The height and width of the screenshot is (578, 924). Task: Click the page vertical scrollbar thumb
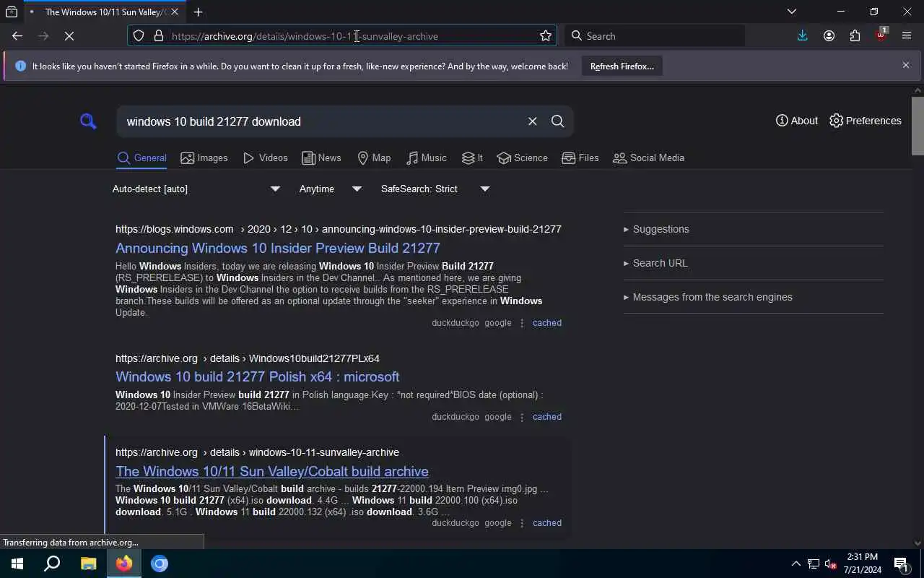pyautogui.click(x=918, y=125)
